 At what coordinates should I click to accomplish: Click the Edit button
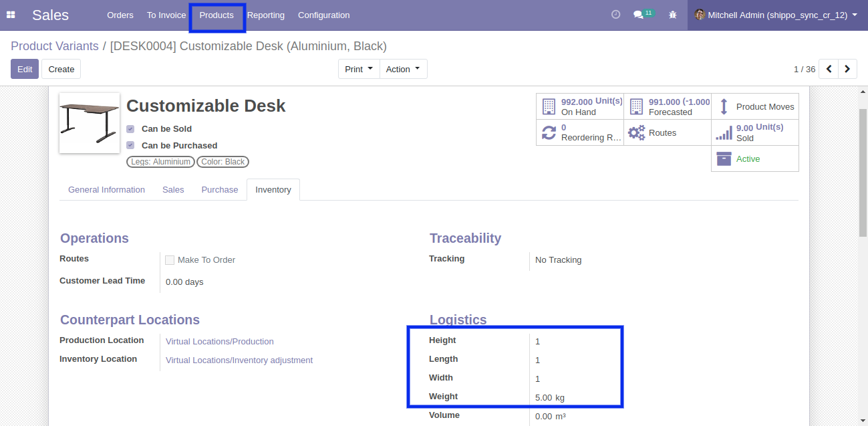pyautogui.click(x=25, y=69)
